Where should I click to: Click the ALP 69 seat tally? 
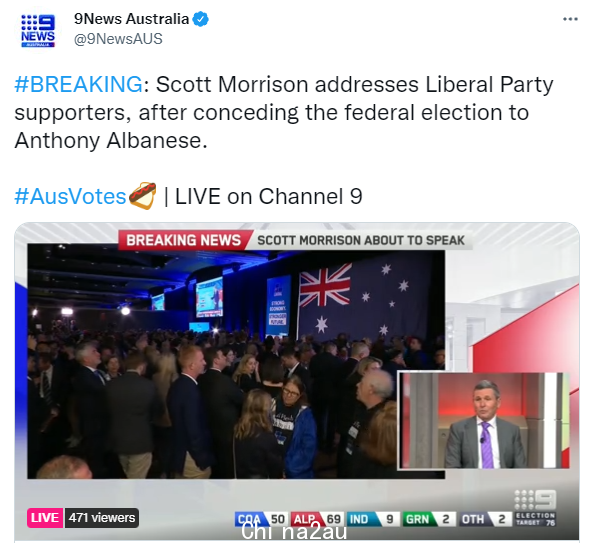(x=317, y=519)
